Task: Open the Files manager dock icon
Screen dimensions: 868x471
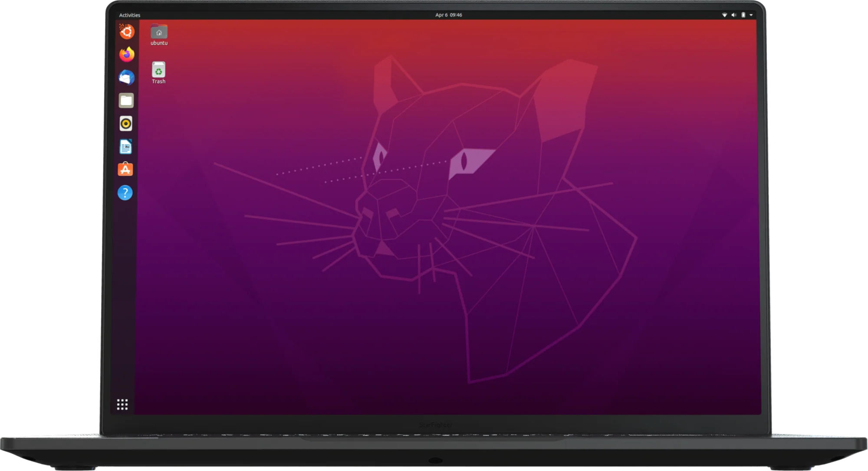Action: (126, 101)
